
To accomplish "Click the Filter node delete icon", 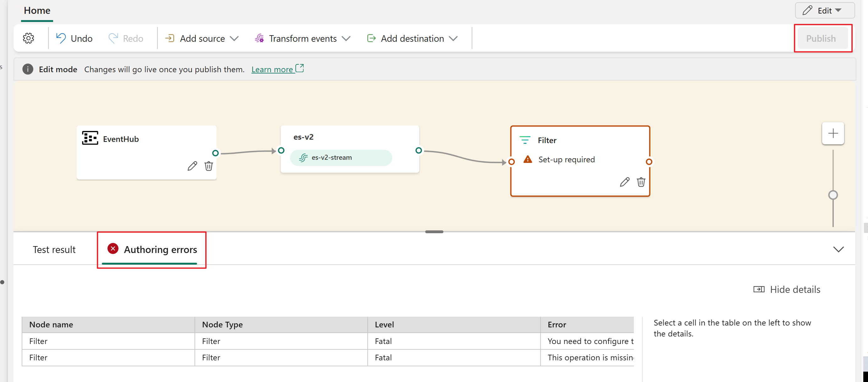I will coord(640,182).
